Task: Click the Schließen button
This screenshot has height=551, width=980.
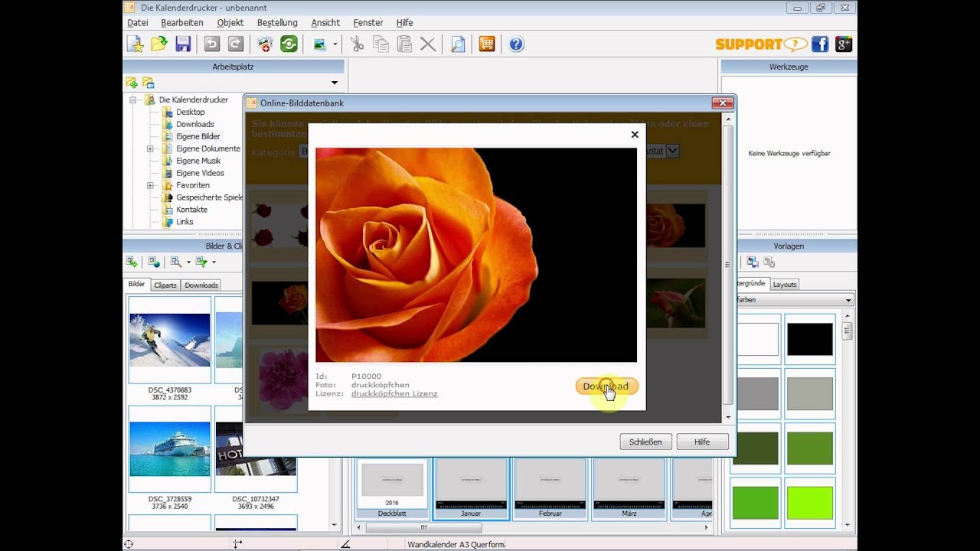Action: click(x=645, y=442)
